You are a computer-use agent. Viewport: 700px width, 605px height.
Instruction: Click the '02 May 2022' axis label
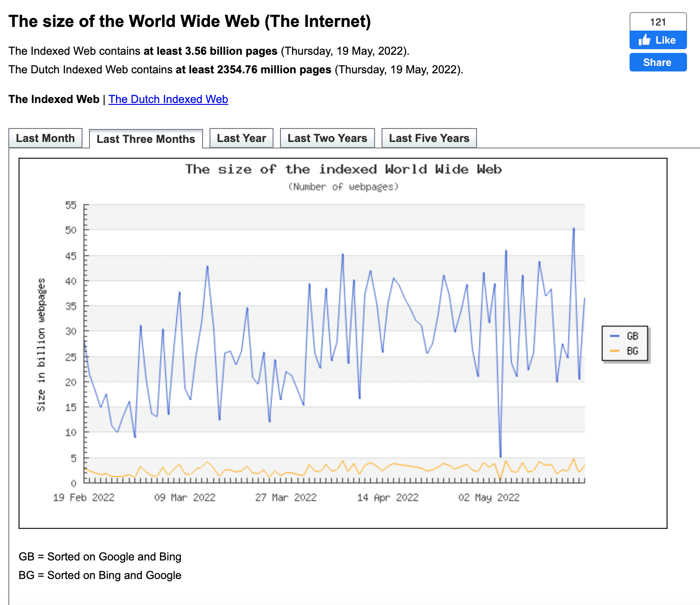pos(489,497)
